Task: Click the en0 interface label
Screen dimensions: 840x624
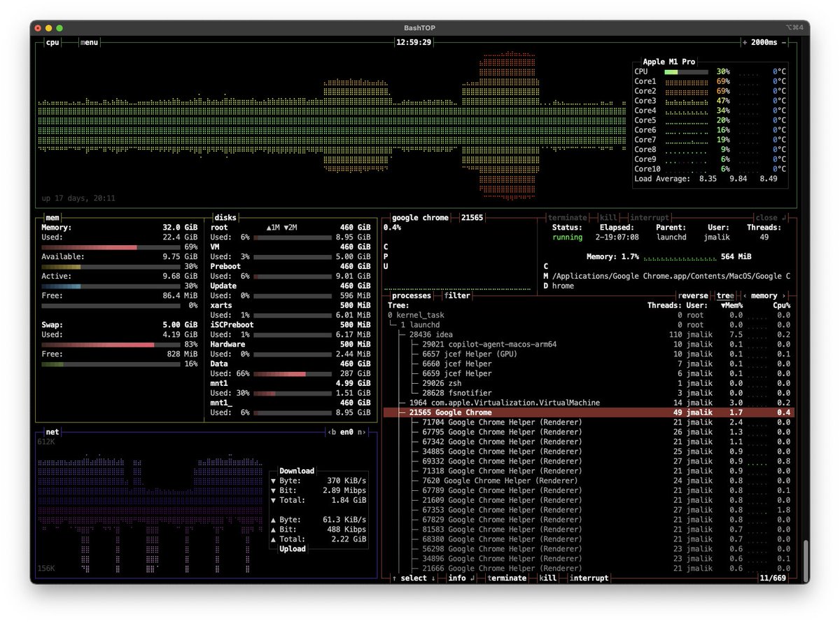Action: [x=347, y=432]
